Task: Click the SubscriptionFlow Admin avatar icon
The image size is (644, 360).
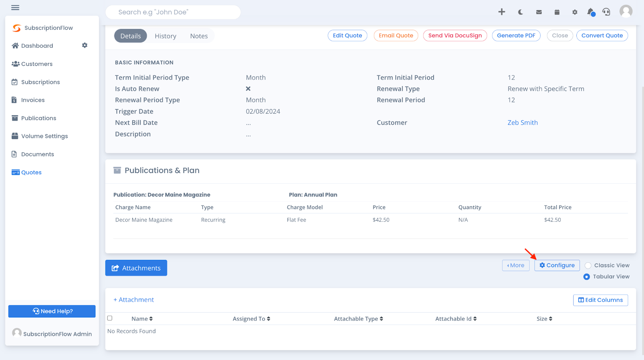Action: pos(17,333)
